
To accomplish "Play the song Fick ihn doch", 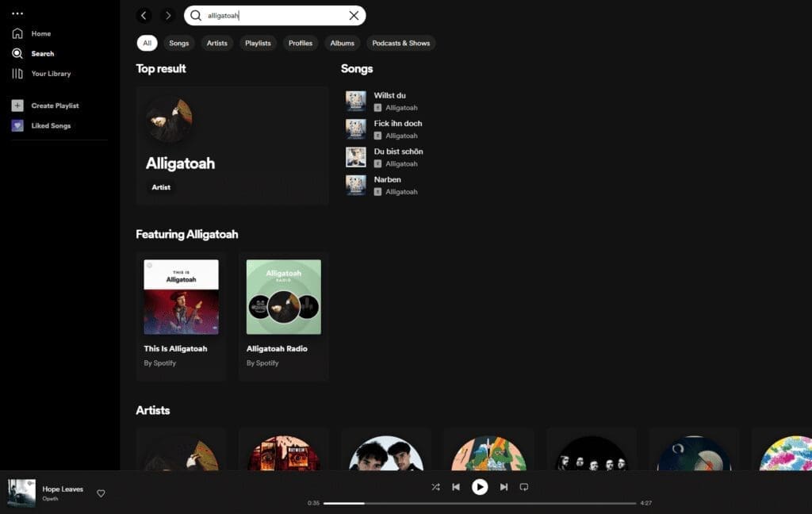I will tap(398, 123).
